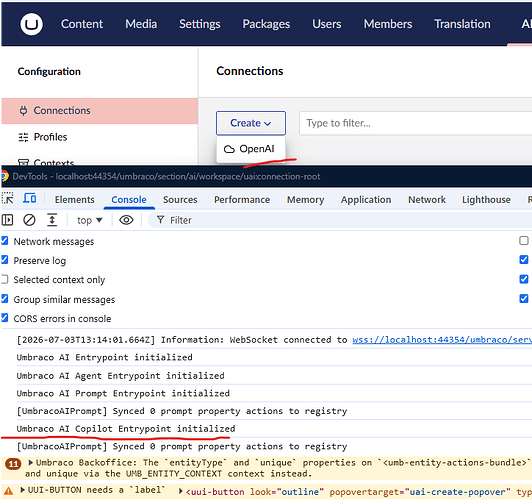Choose the OpenAI cloud option

click(x=250, y=149)
